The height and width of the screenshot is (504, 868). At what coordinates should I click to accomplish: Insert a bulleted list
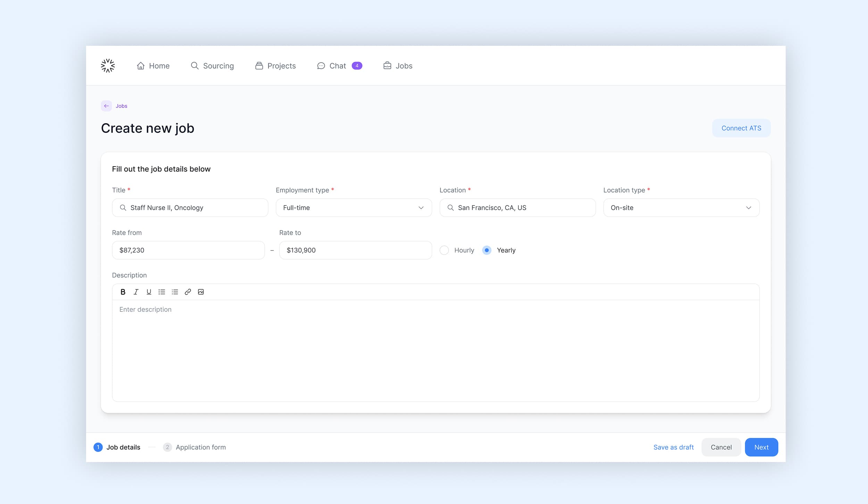[x=162, y=292]
